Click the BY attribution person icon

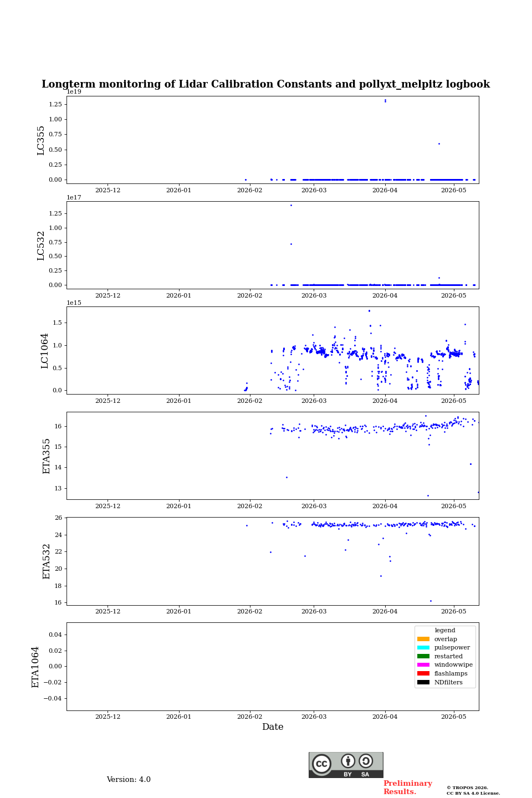(348, 761)
